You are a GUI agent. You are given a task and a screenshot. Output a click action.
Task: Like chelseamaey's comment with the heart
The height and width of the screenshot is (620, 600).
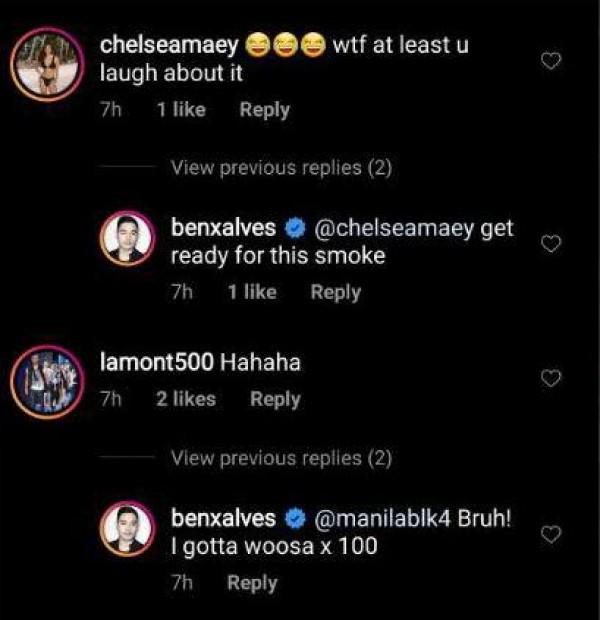(x=551, y=62)
